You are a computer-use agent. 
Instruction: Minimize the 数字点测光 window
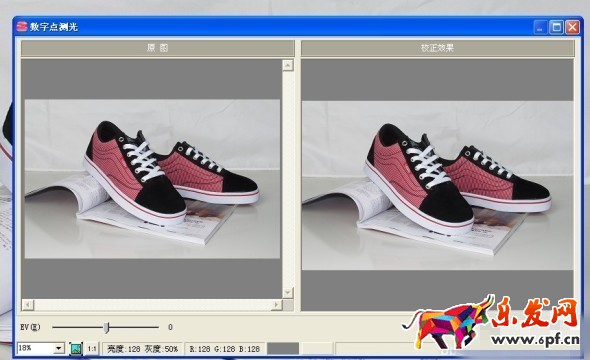pyautogui.click(x=540, y=27)
